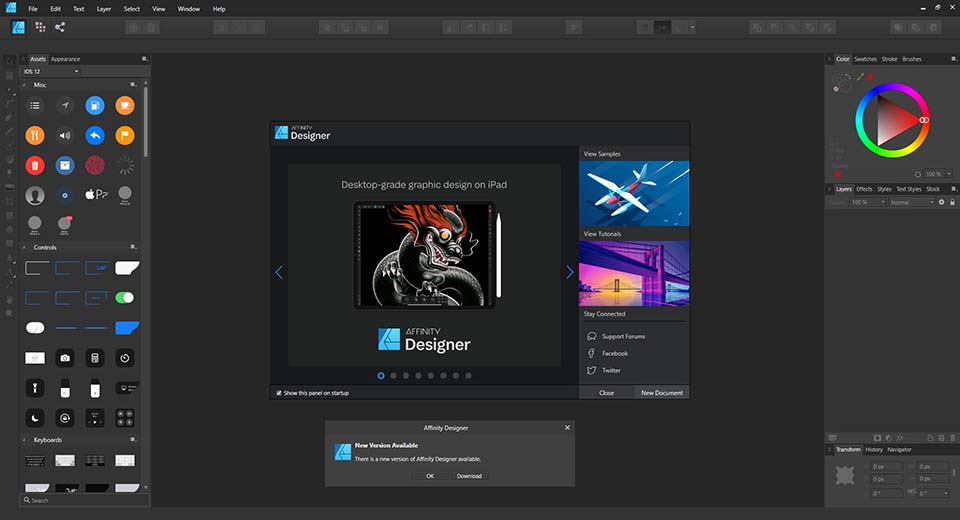
Task: Collapse the Controls assets section
Action: tap(24, 247)
